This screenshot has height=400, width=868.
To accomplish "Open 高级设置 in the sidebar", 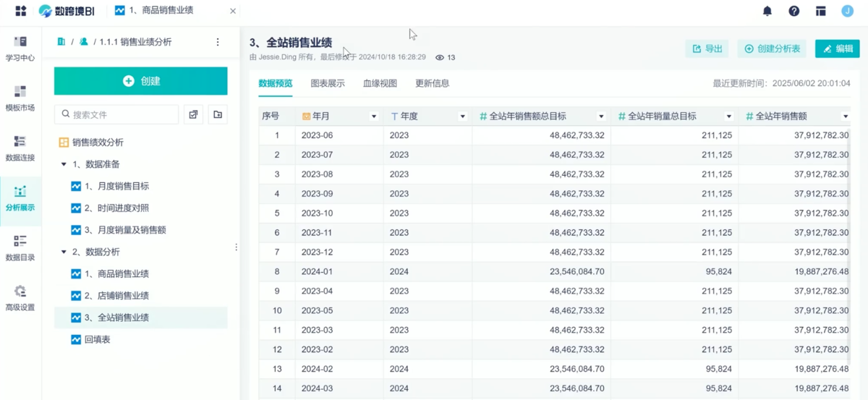I will coord(20,297).
